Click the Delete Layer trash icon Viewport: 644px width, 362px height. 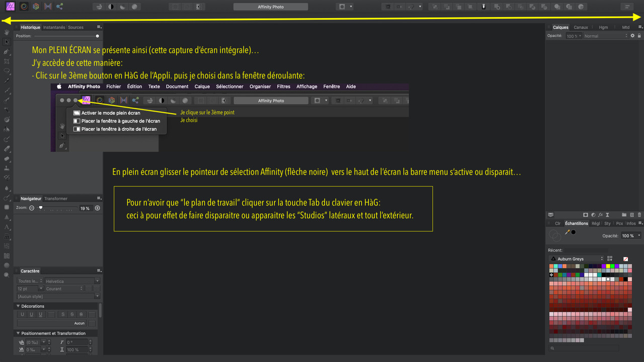[639, 215]
